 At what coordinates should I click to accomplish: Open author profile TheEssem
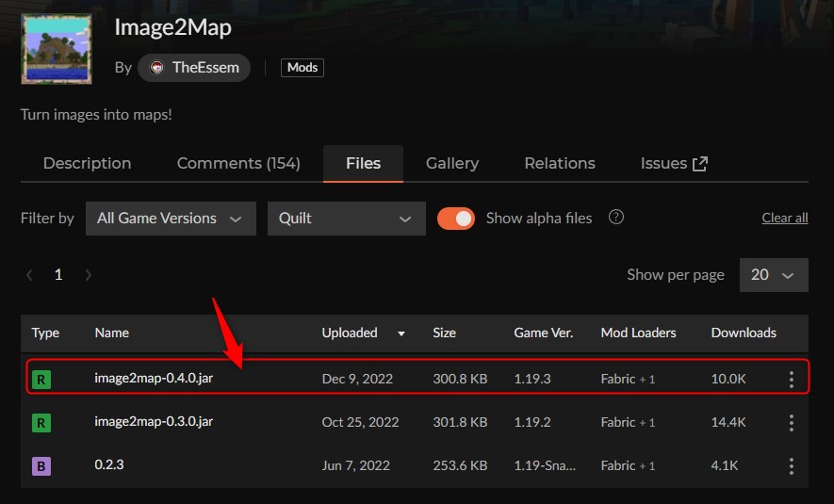194,68
